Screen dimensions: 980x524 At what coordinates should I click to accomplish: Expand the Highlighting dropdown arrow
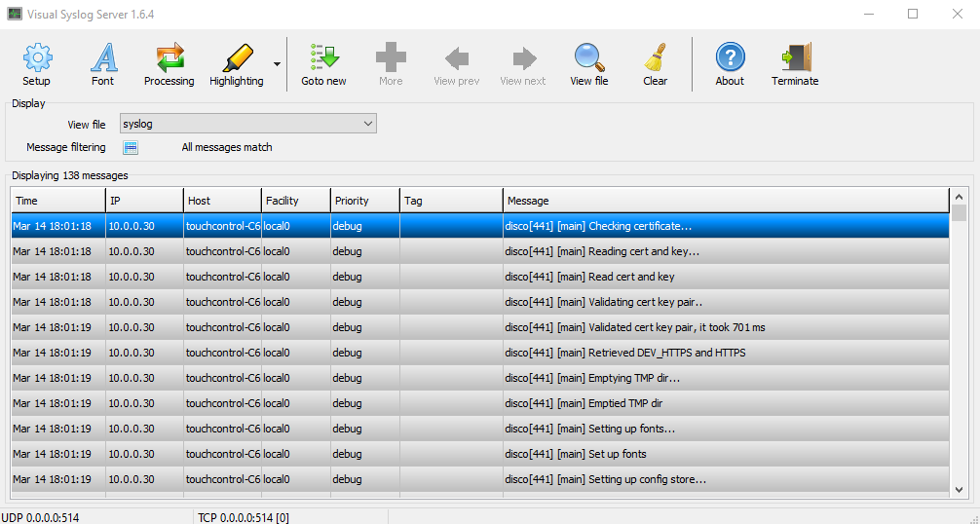coord(277,63)
